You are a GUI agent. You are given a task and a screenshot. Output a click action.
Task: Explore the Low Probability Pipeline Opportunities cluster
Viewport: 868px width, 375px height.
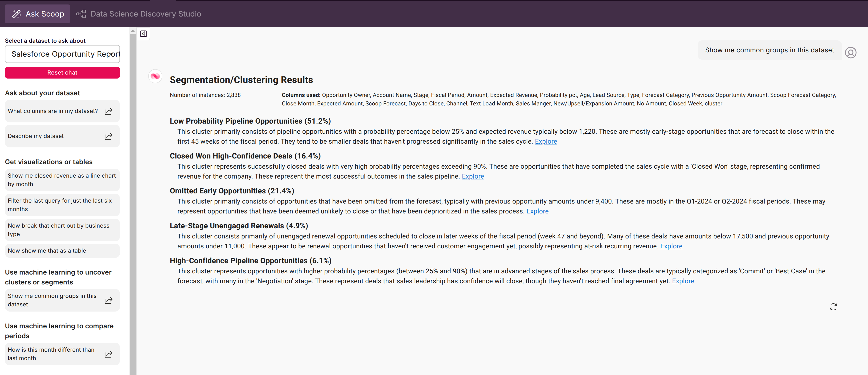[x=546, y=142]
